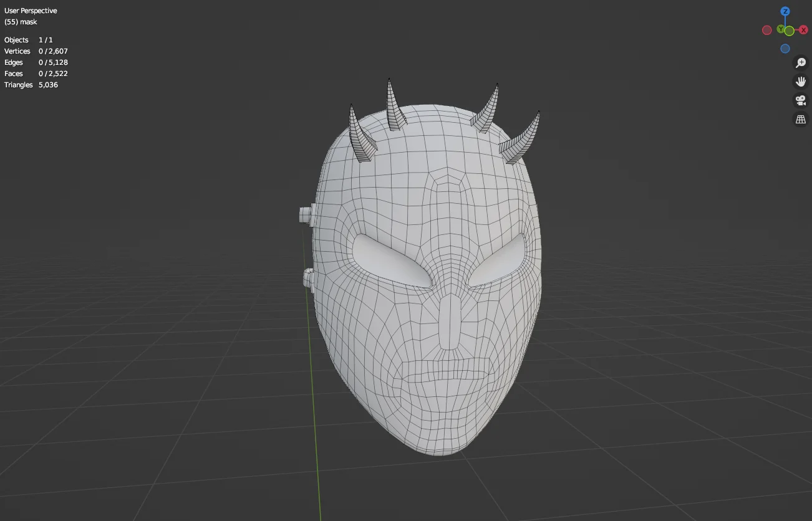
Task: Click the X axis on the navigation gizmo
Action: click(x=803, y=29)
